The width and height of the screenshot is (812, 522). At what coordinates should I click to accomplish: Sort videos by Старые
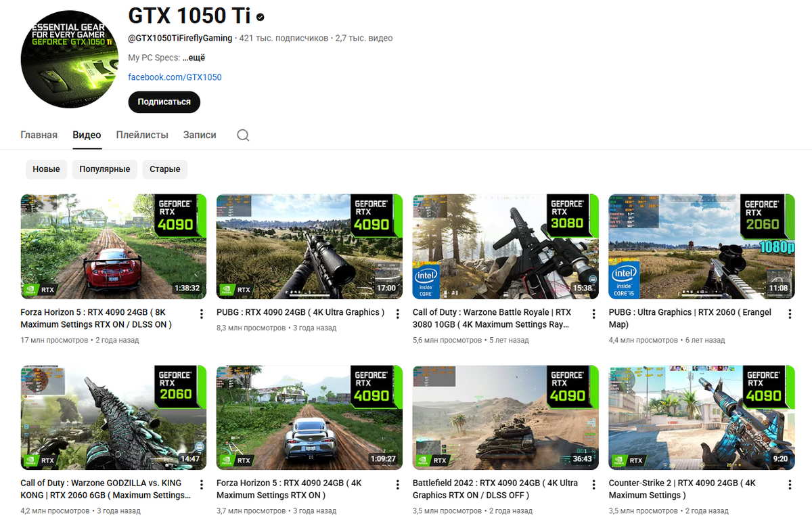click(165, 169)
